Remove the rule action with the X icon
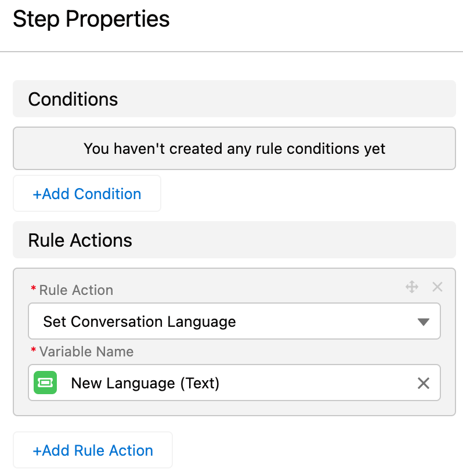The height and width of the screenshot is (476, 463). pos(437,287)
